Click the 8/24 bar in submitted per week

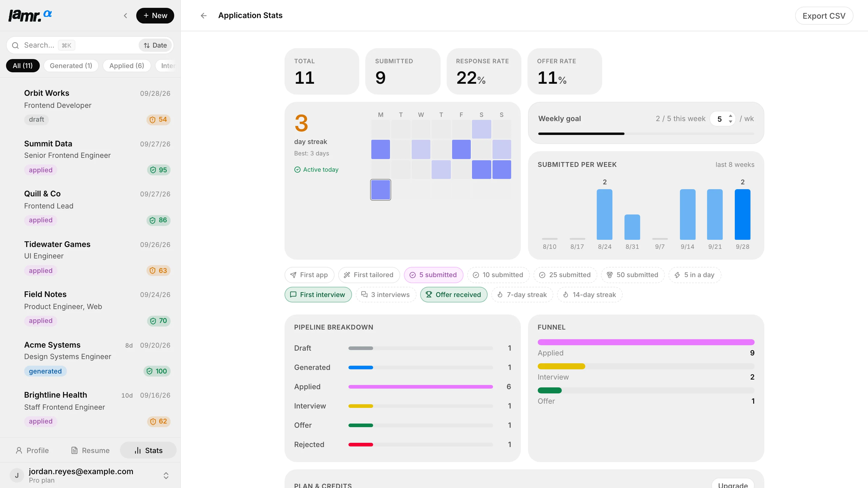pos(605,214)
